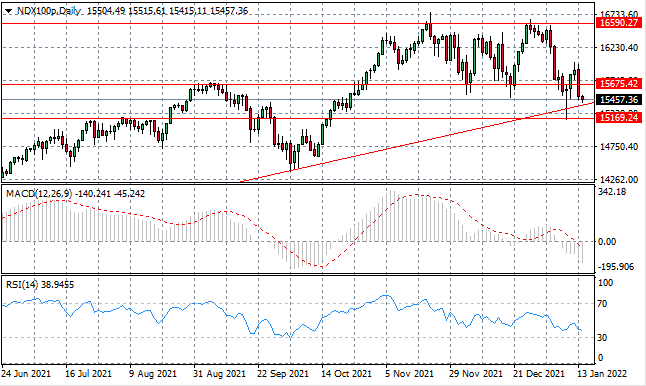
Task: Click the current price label 15457.36
Action: click(x=618, y=100)
